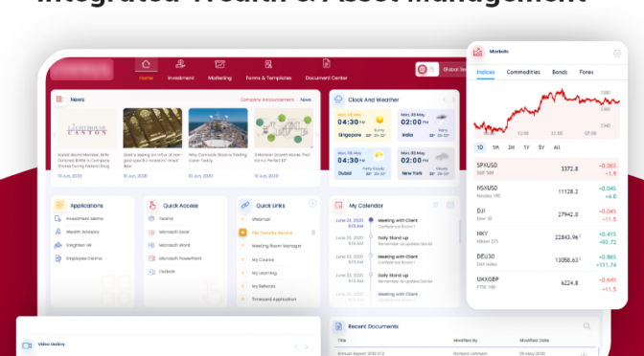The image size is (644, 356).
Task: Open the Investment navigation icon
Action: click(x=180, y=63)
